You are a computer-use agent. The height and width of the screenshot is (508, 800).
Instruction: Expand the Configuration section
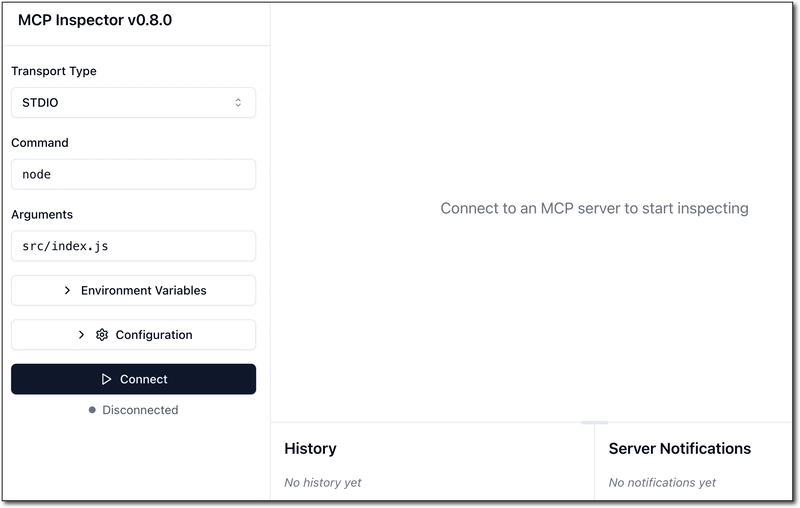(x=133, y=335)
